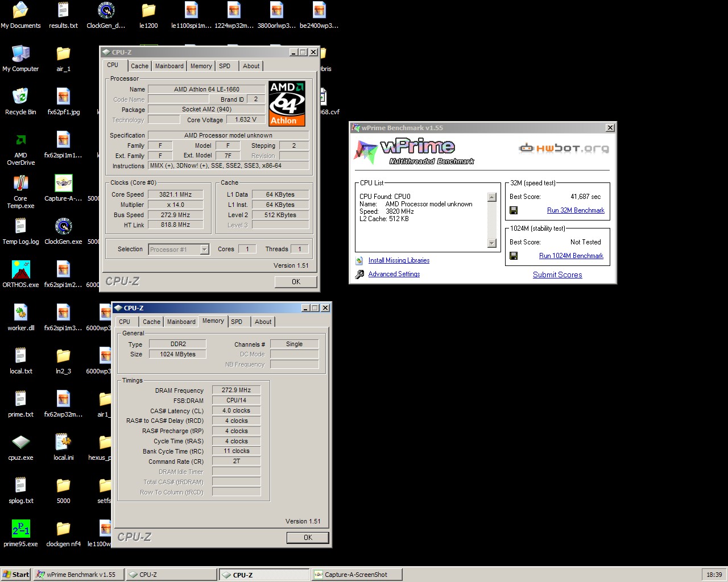728x582 pixels.
Task: Run 1024M Benchmark link
Action: tap(571, 256)
